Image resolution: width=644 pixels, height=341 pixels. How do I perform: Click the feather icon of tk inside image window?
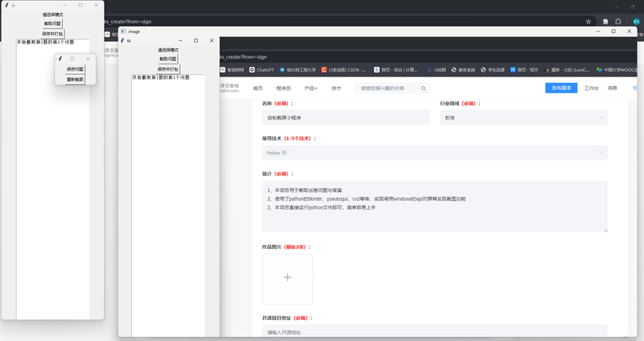(x=122, y=41)
